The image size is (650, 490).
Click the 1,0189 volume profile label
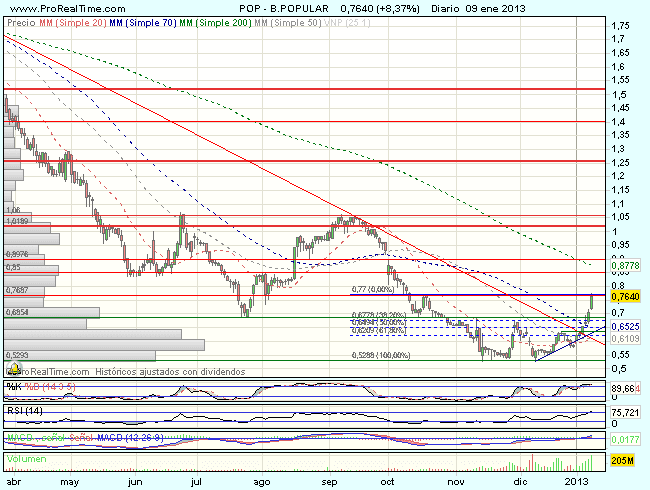tap(17, 221)
